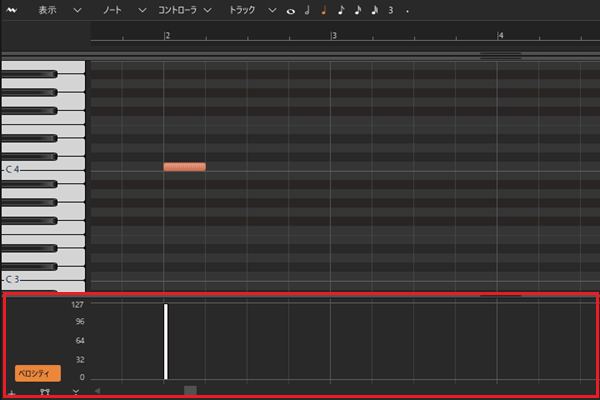Select the sixteenth note duration icon

[x=357, y=10]
